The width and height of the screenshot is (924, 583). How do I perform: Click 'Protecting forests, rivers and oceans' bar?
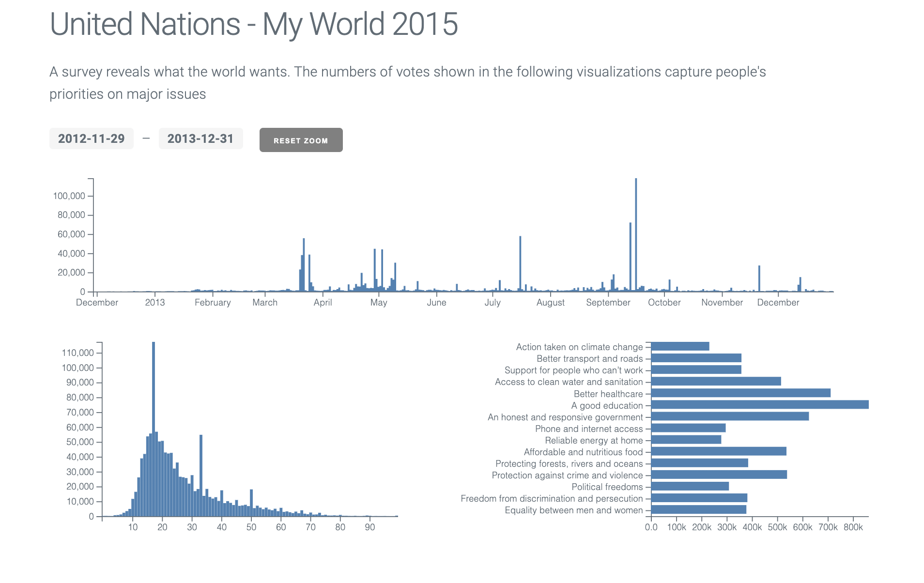(x=700, y=463)
